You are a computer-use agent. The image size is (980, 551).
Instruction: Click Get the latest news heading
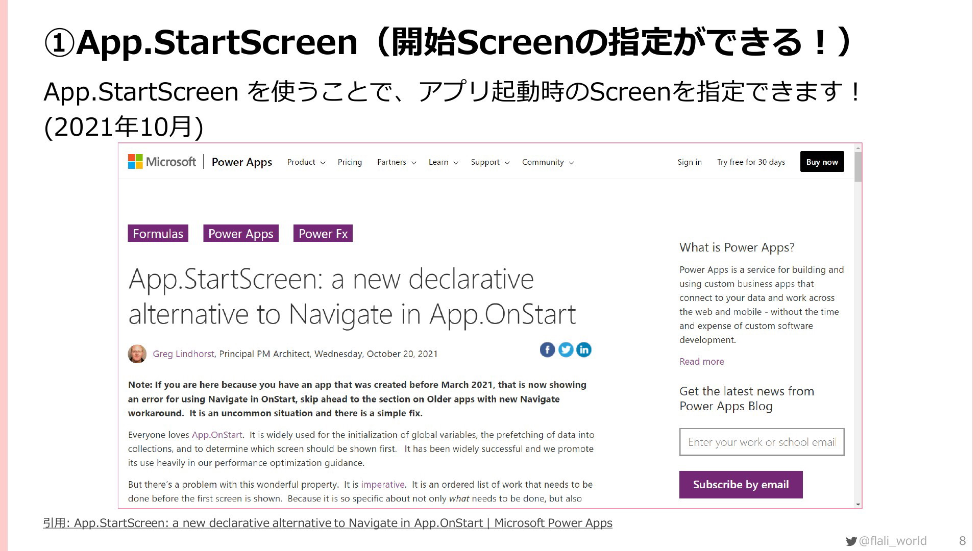pyautogui.click(x=747, y=398)
